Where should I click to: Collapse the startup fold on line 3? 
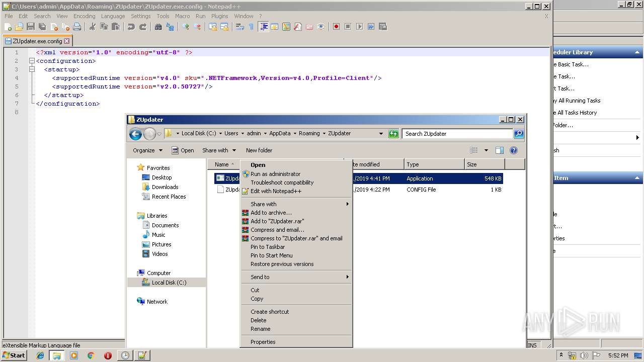[32, 69]
